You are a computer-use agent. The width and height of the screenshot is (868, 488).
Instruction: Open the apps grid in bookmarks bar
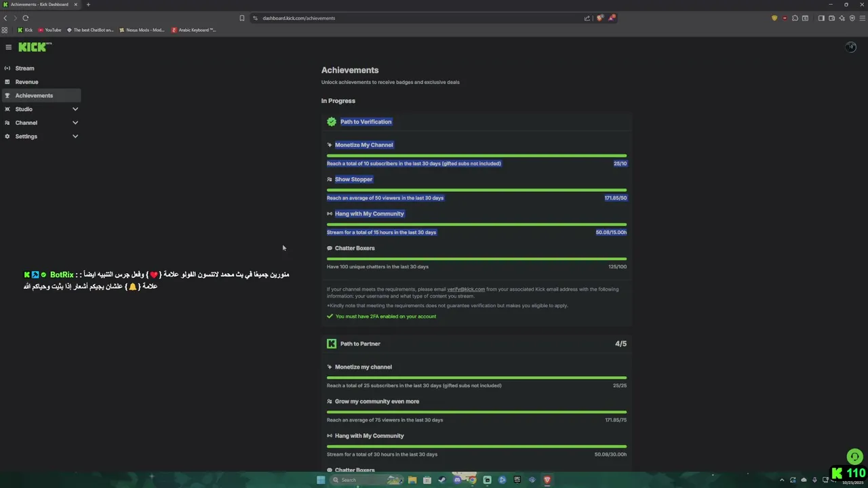click(x=5, y=30)
